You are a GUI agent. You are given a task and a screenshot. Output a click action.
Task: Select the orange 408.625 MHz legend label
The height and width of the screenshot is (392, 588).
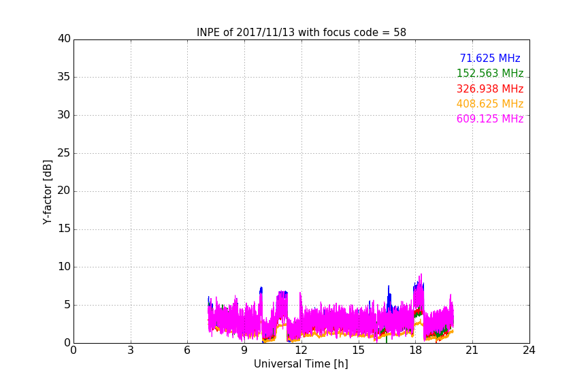490,104
